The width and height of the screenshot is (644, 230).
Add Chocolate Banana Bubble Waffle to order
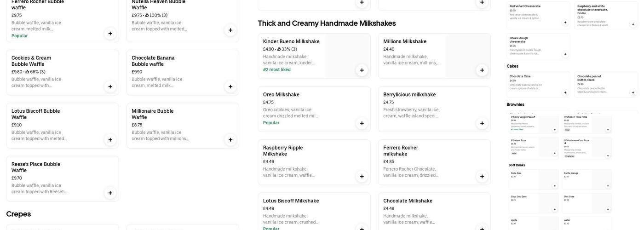coord(230,86)
